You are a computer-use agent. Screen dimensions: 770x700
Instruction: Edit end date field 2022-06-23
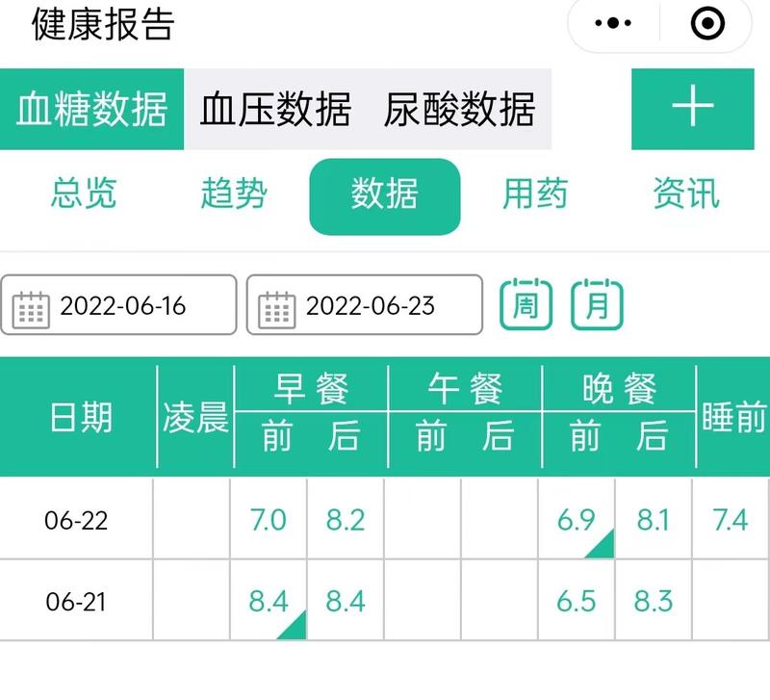(365, 304)
